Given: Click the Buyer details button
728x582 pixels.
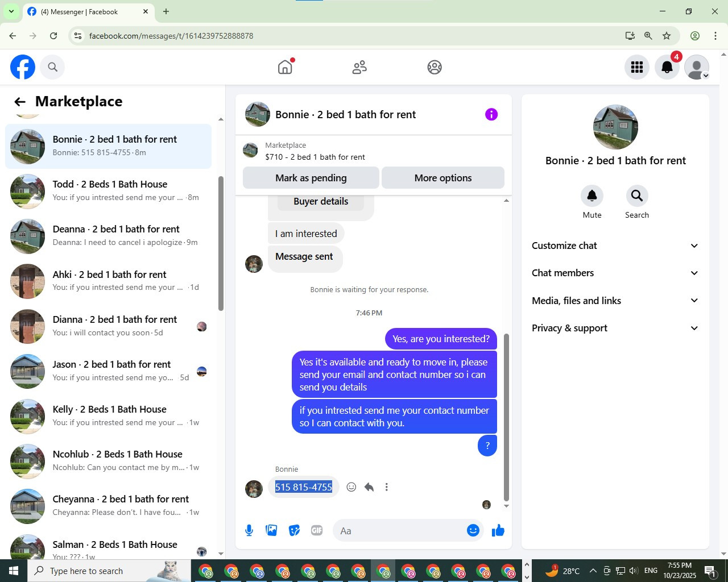Looking at the screenshot, I should [x=321, y=201].
